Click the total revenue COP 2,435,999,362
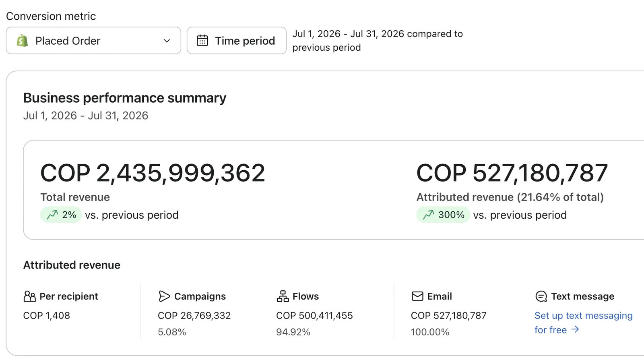 (x=153, y=173)
